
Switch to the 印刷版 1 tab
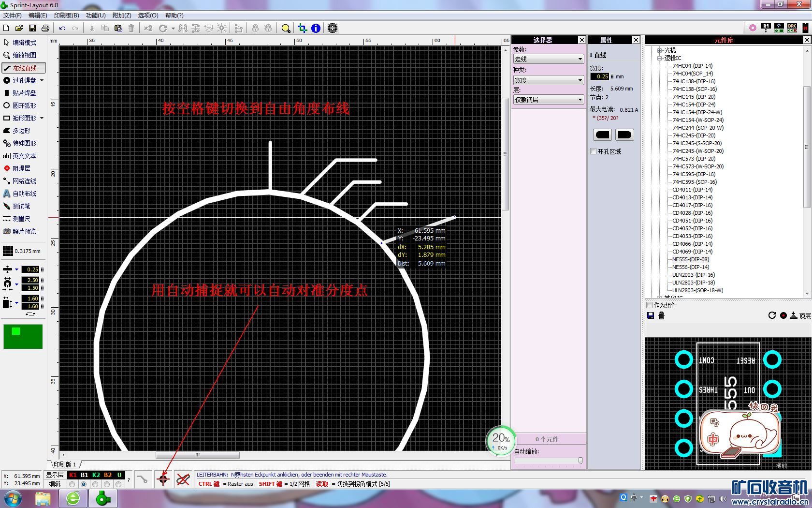pyautogui.click(x=65, y=464)
